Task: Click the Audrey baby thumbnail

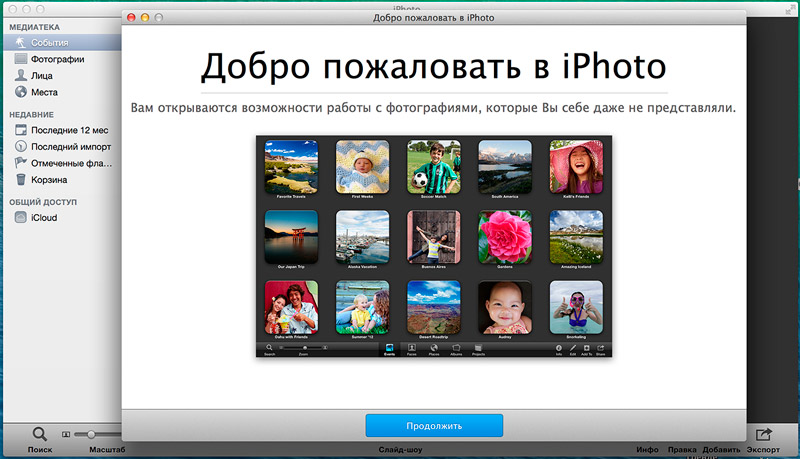Action: click(x=505, y=307)
